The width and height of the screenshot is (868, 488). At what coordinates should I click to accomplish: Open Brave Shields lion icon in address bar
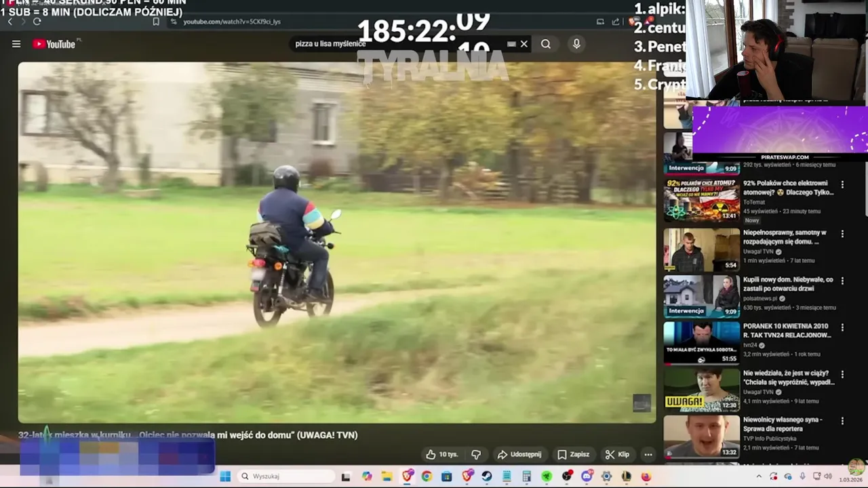pos(632,22)
